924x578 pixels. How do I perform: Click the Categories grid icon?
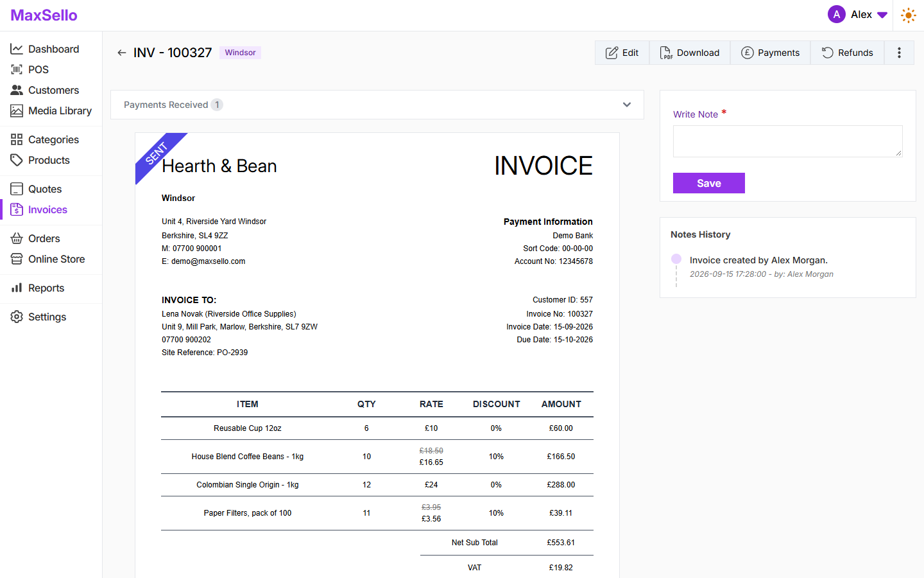point(17,139)
